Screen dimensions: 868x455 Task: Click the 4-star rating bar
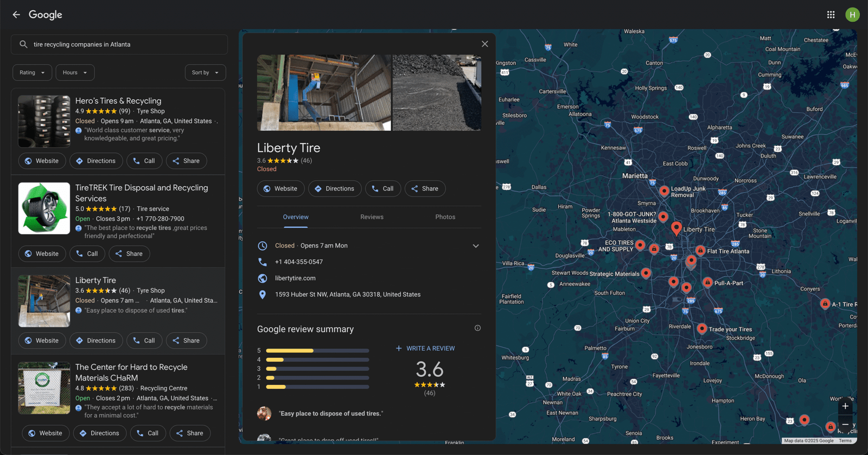click(317, 359)
